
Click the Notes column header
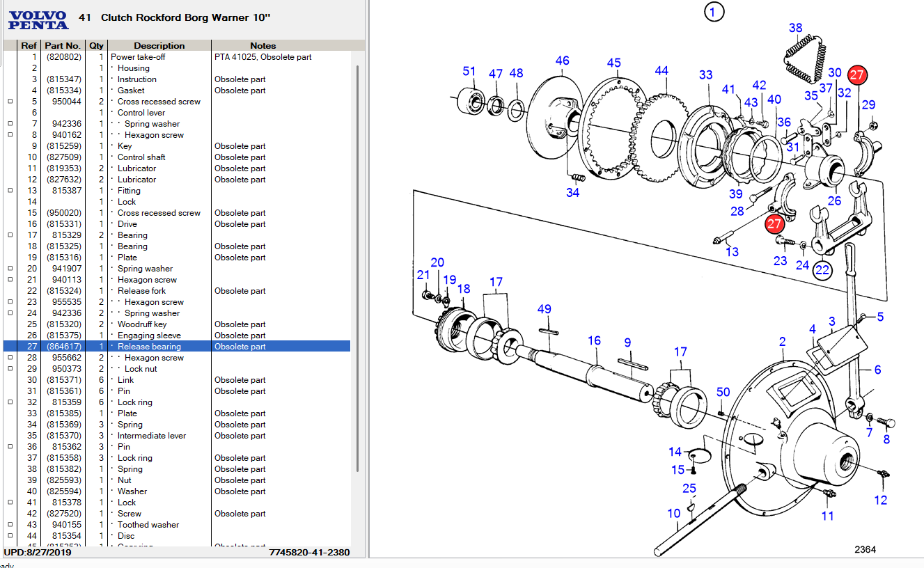coord(263,46)
